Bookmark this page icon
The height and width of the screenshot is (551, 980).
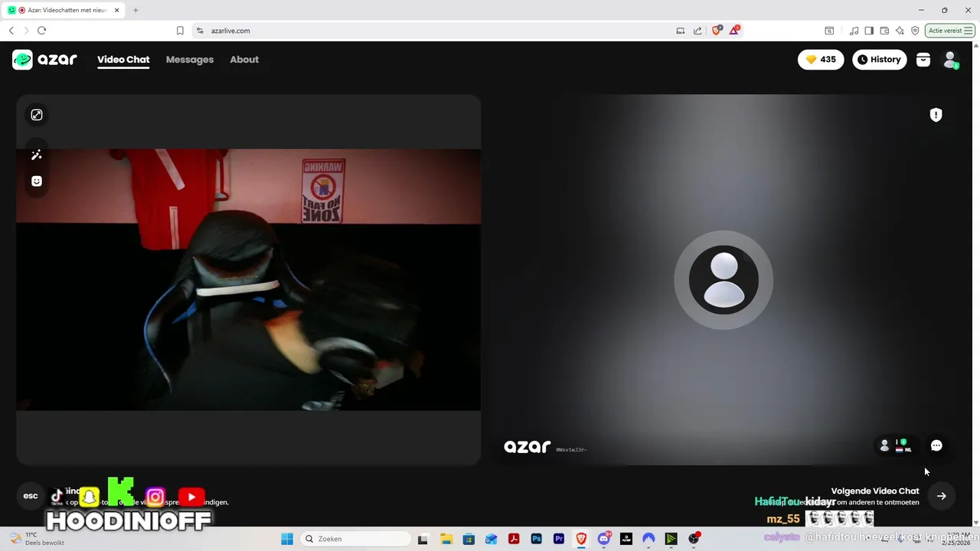tap(180, 31)
